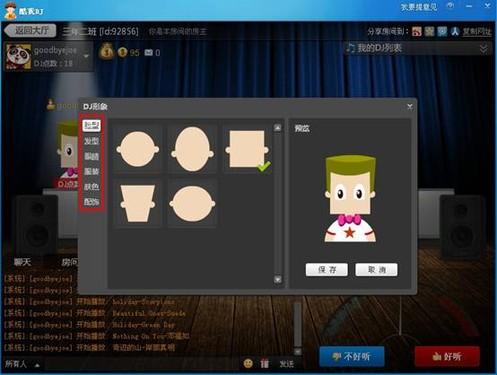Viewport: 497px width, 375px height.
Task: Pick the wide flat oval face
Action: 192,204
